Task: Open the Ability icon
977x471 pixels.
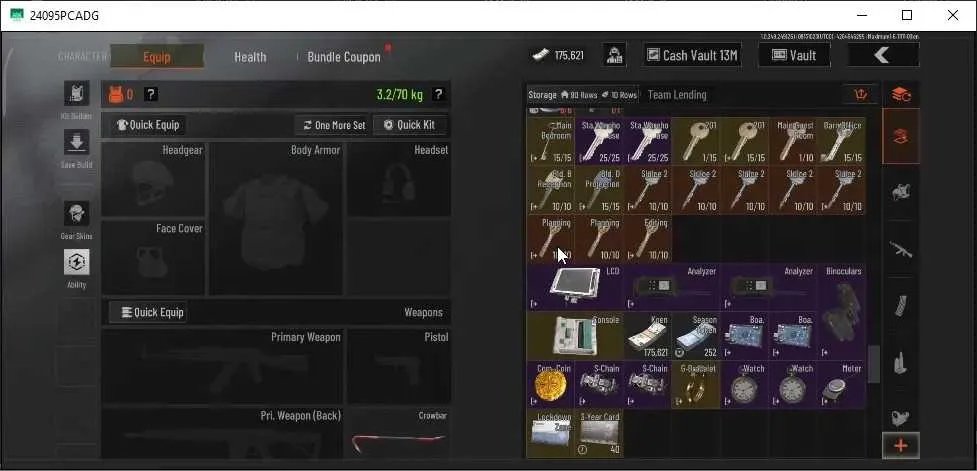Action: [77, 262]
